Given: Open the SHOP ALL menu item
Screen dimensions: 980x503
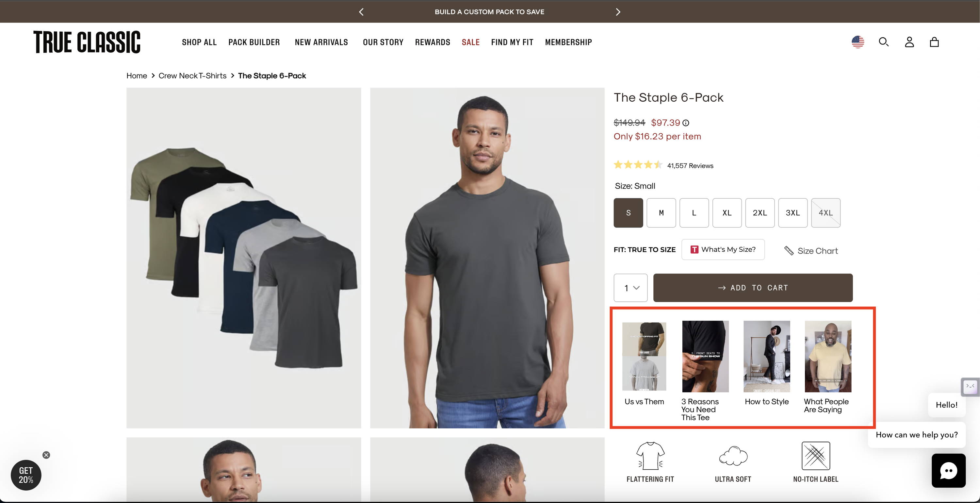Looking at the screenshot, I should tap(199, 42).
